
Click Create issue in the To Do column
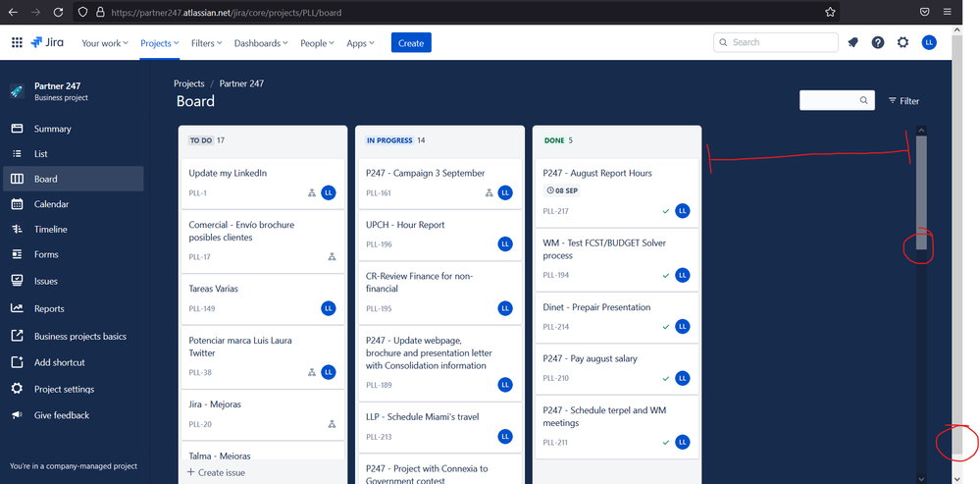coord(216,473)
